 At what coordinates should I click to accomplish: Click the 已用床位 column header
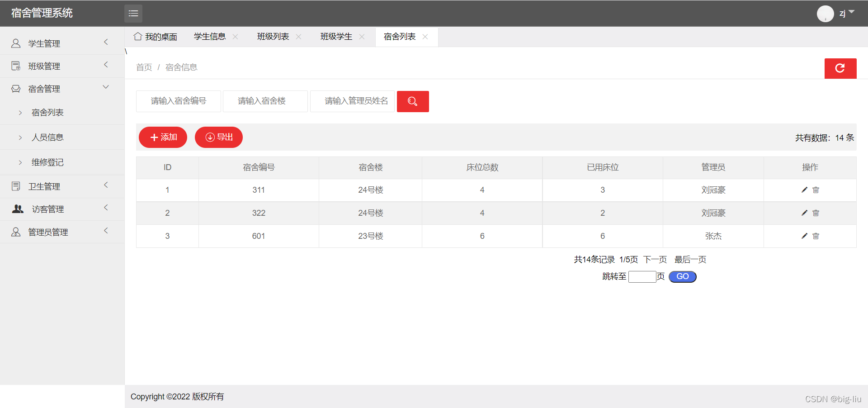pos(603,167)
